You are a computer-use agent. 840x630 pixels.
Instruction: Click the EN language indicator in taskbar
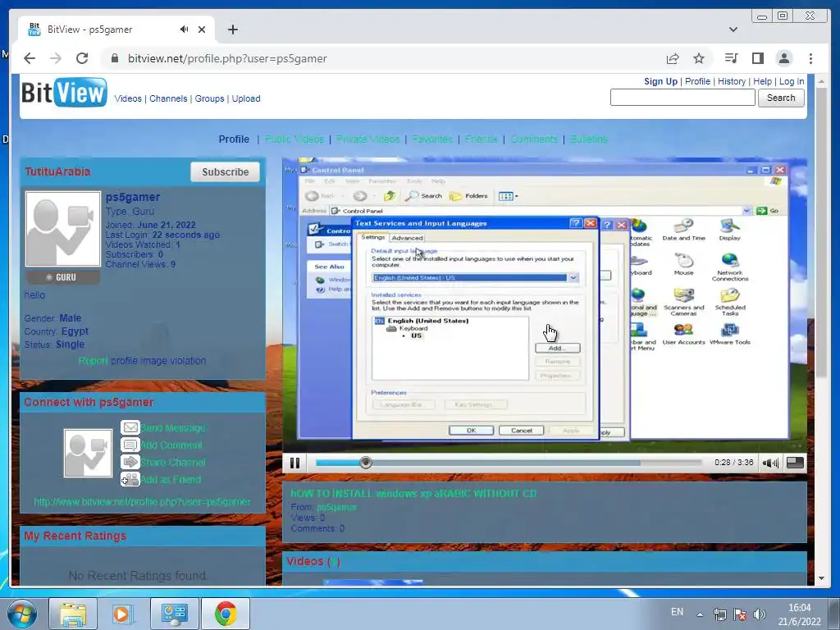677,612
